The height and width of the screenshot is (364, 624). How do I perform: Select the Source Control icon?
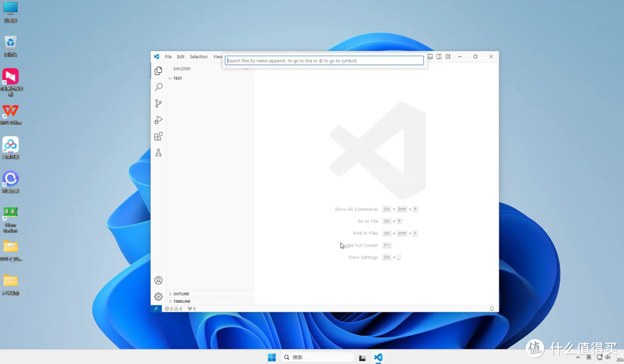[x=158, y=103]
